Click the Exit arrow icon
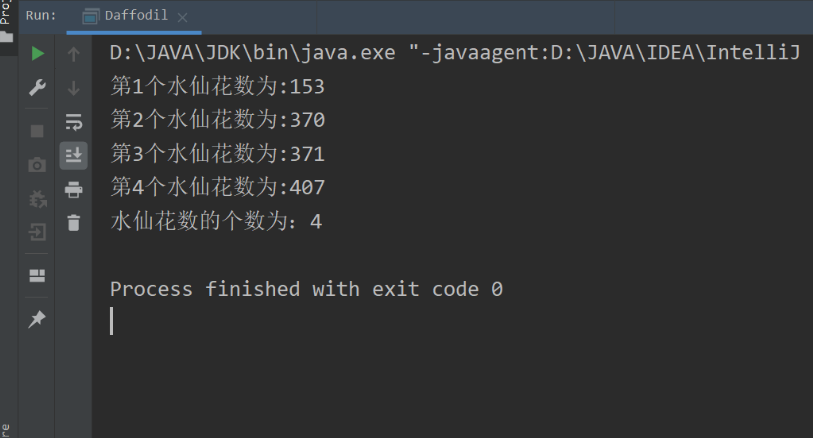 pyautogui.click(x=37, y=232)
